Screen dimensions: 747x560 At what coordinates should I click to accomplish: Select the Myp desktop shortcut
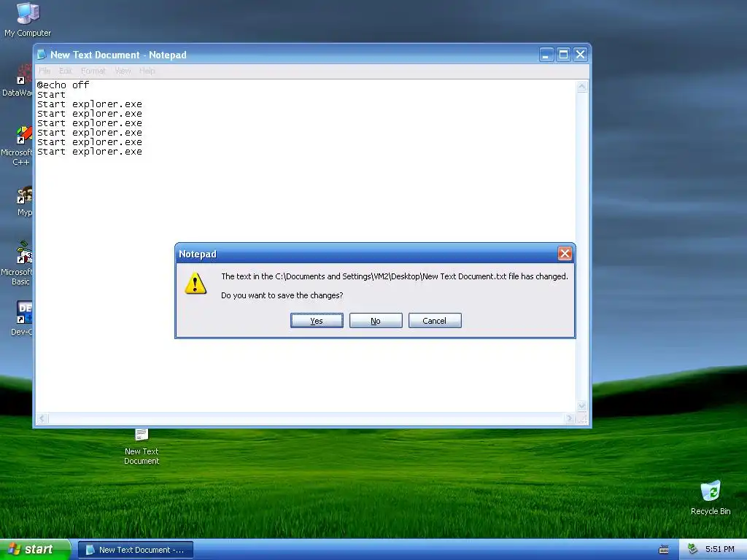point(24,201)
